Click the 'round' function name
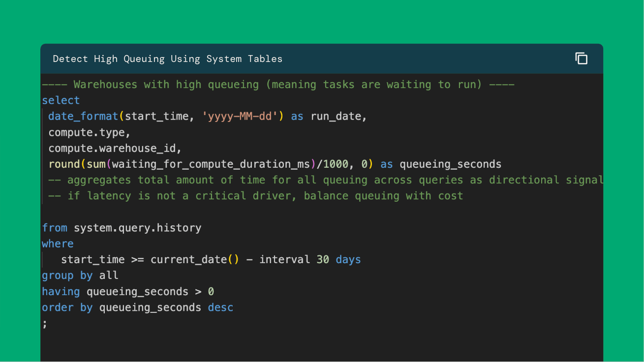Screen dimensions: 644x362 point(64,164)
